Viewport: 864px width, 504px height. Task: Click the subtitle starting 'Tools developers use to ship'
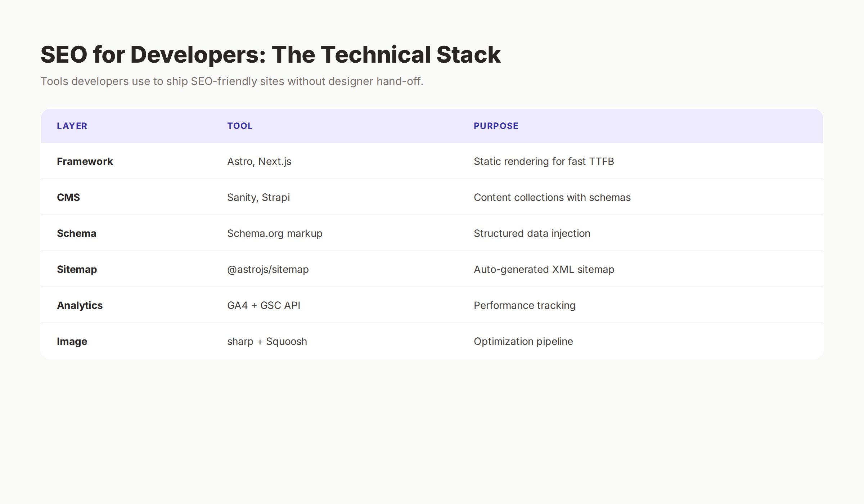pyautogui.click(x=232, y=81)
